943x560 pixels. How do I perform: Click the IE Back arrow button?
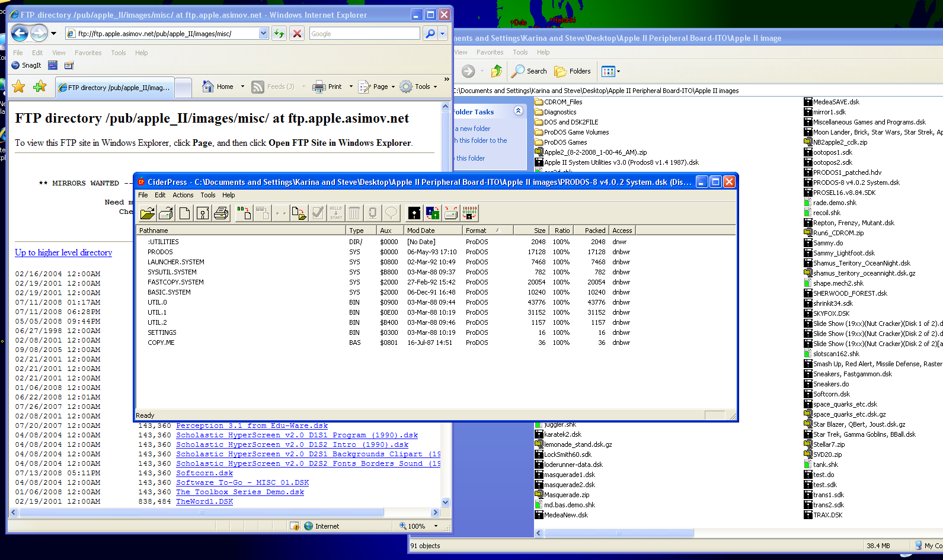(20, 33)
